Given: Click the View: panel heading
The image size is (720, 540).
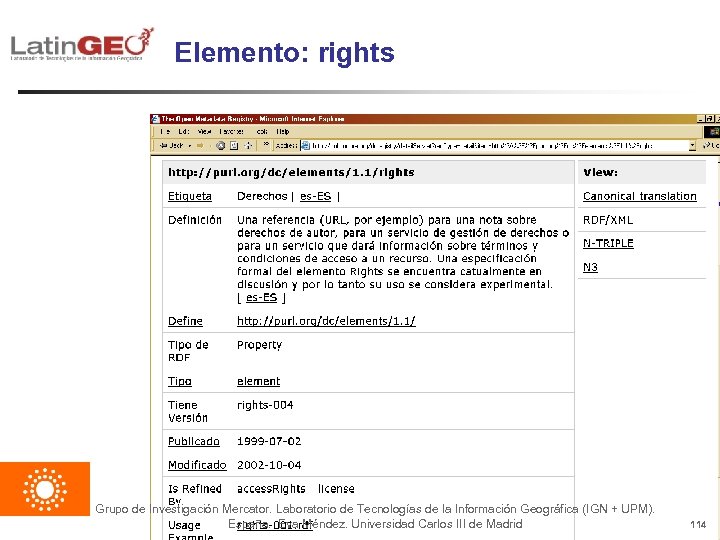Looking at the screenshot, I should [600, 172].
